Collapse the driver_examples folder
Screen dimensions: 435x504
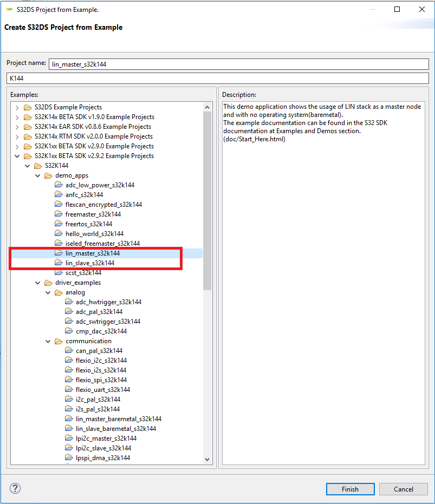point(38,283)
